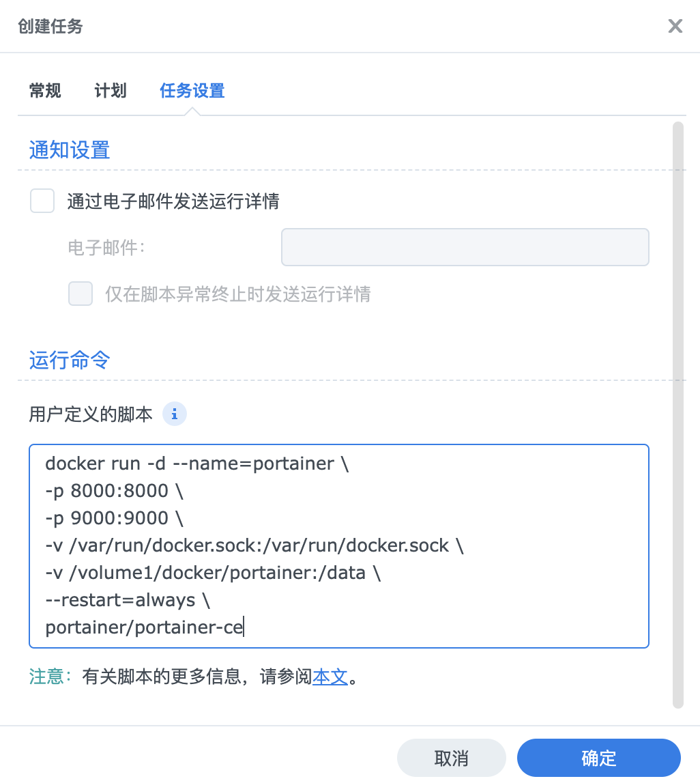Image resolution: width=700 pixels, height=781 pixels.
Task: Click info icon beside 用户定义的脚本
Action: [x=175, y=414]
